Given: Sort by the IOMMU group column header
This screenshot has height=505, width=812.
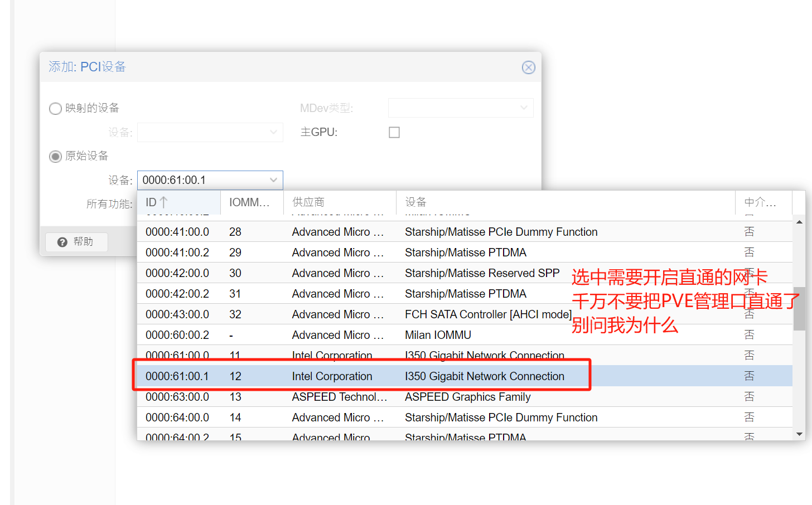Looking at the screenshot, I should click(x=249, y=202).
